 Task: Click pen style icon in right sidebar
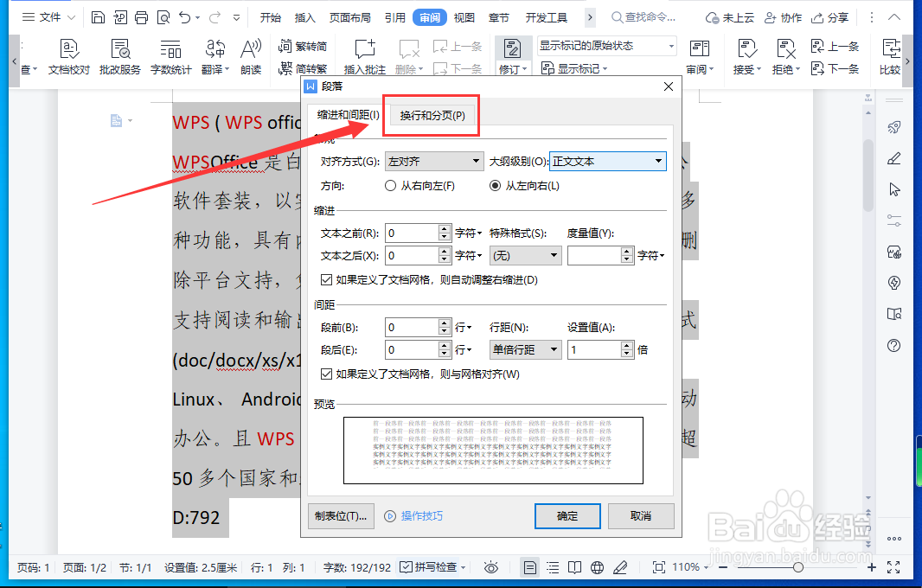[x=894, y=158]
